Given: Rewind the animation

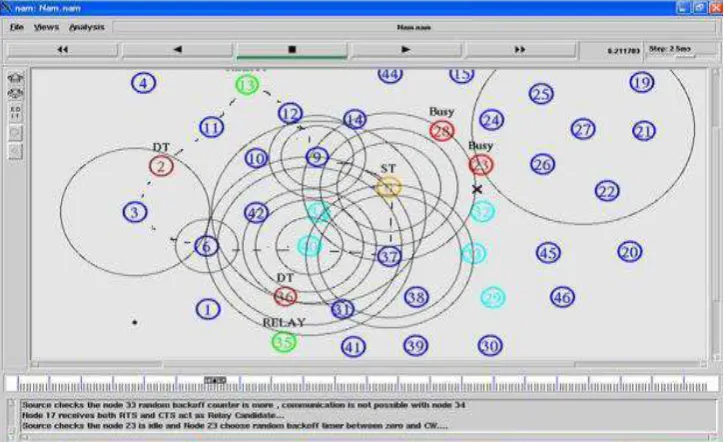Looking at the screenshot, I should [63, 49].
